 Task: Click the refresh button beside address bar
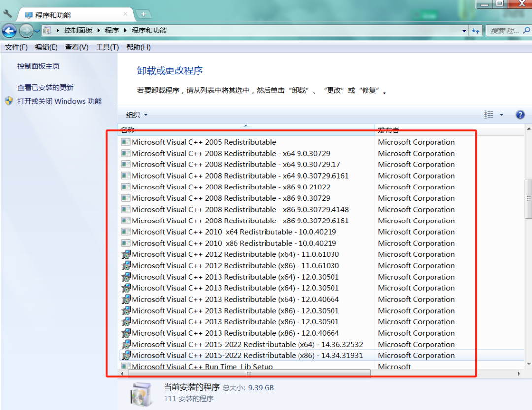[476, 31]
